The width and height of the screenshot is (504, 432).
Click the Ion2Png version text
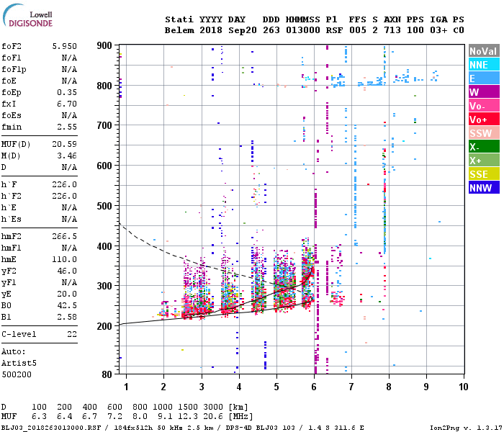[466, 428]
